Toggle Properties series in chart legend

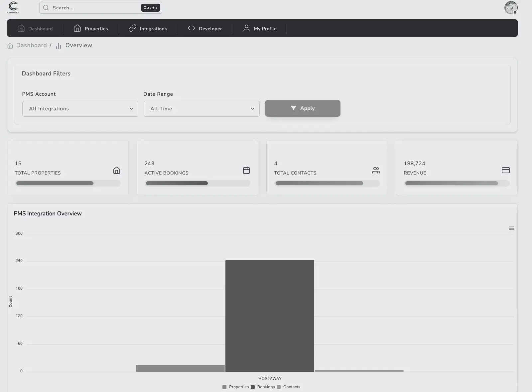point(236,387)
